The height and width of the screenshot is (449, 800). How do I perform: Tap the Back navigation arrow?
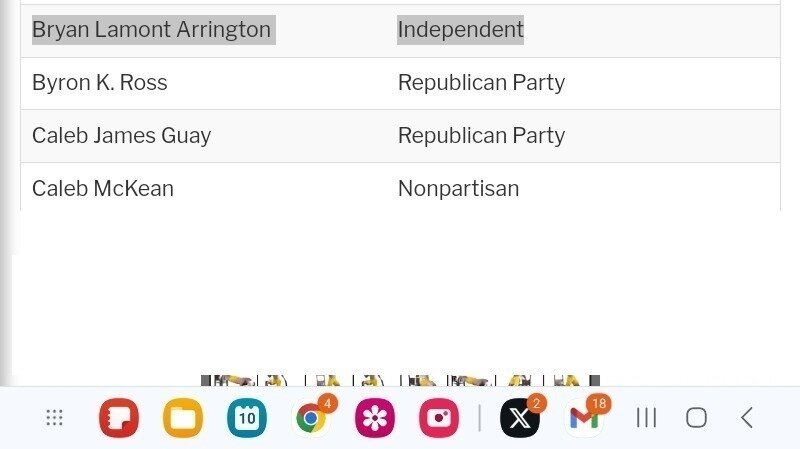pos(747,418)
